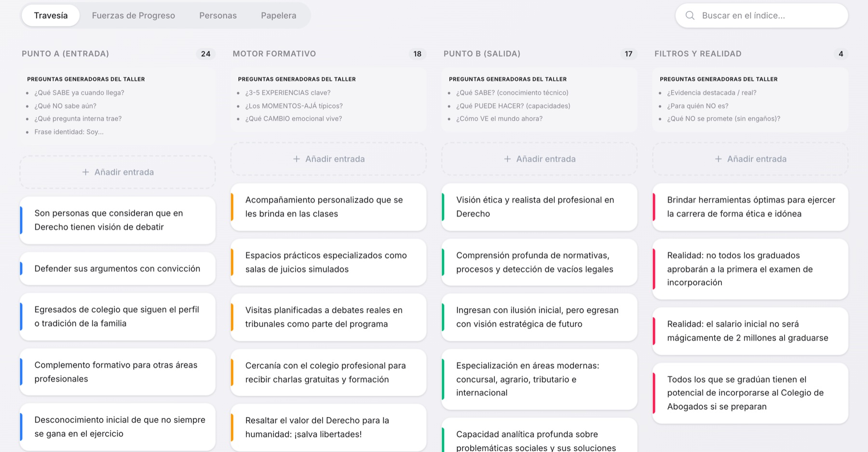Viewport: 868px width, 452px height.
Task: Click text '¿Evidencia destacada / real?'
Action: point(712,93)
